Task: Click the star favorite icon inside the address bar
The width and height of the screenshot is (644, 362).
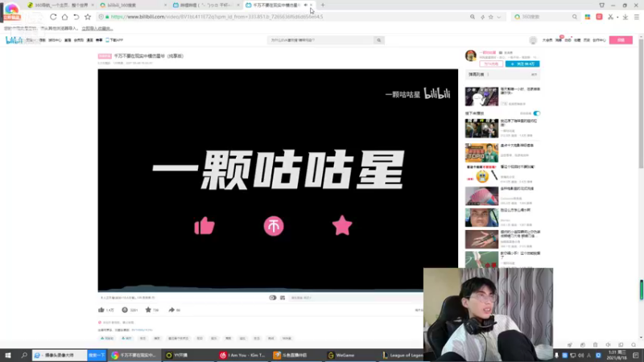Action: tap(491, 17)
